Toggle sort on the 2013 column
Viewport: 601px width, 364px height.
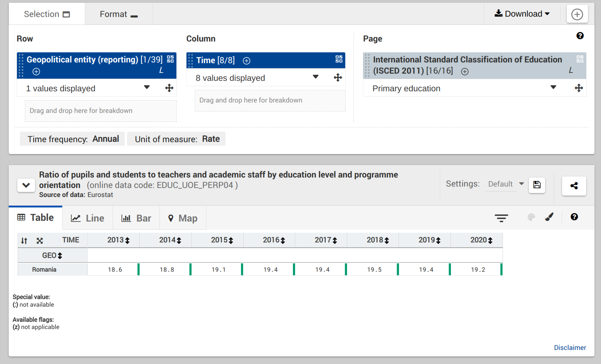coord(127,241)
